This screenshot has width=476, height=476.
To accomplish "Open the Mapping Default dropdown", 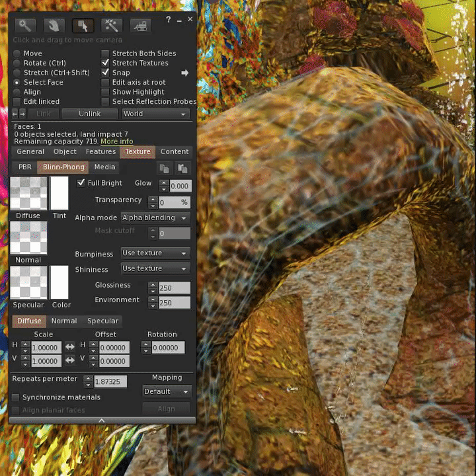I will coord(167,391).
